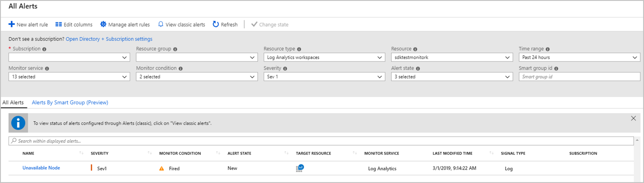
Task: Click the New alert rule plus icon
Action: [x=12, y=24]
